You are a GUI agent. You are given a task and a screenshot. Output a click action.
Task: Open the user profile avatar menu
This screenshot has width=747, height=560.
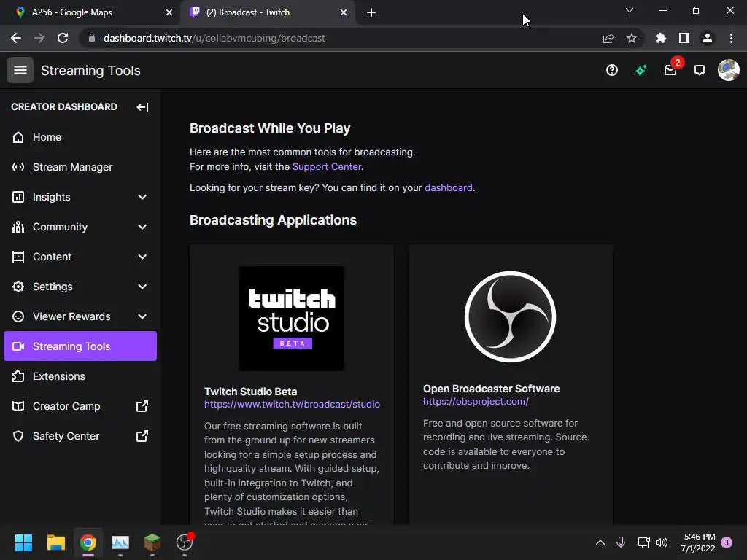729,70
